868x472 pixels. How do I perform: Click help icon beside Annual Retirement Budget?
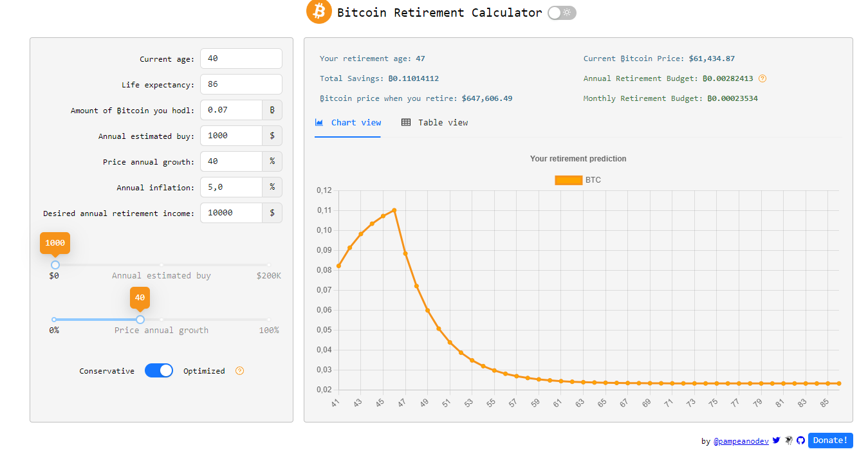pyautogui.click(x=762, y=78)
